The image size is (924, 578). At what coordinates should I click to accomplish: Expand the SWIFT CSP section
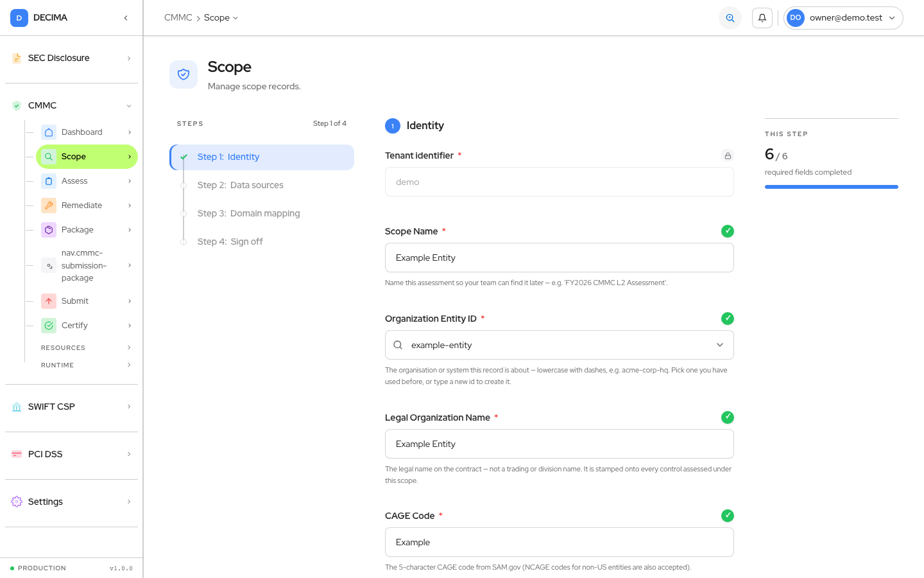tap(71, 407)
